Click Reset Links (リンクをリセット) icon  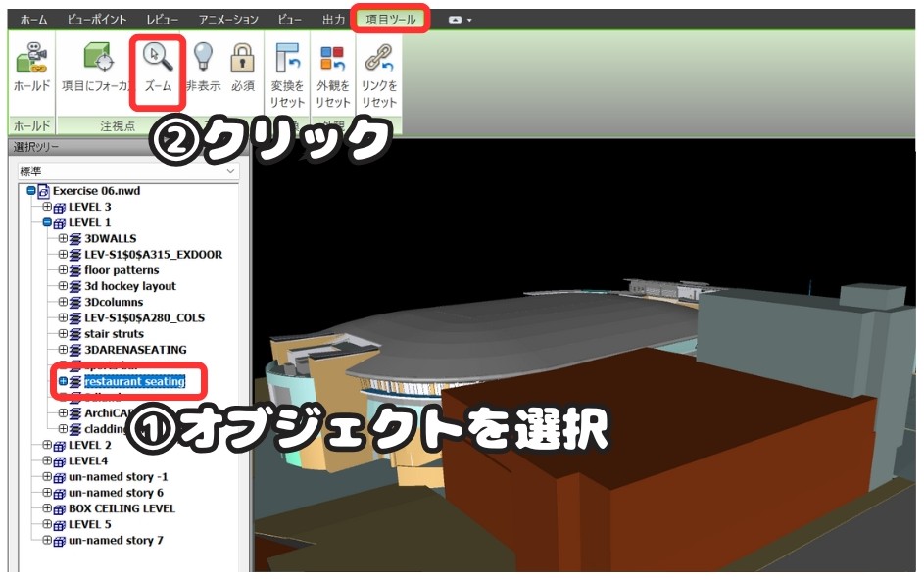(x=378, y=60)
